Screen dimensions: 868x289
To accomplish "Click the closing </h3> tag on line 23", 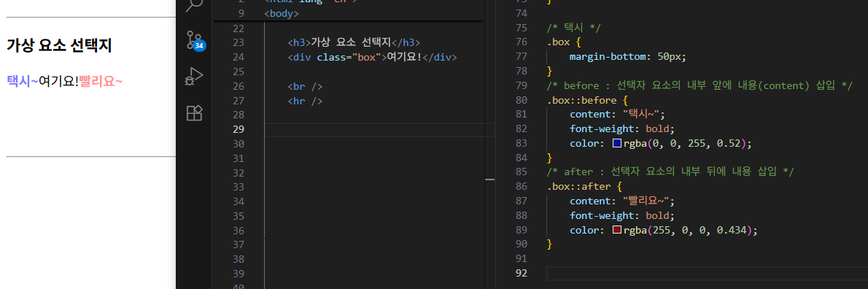I will click(x=406, y=42).
